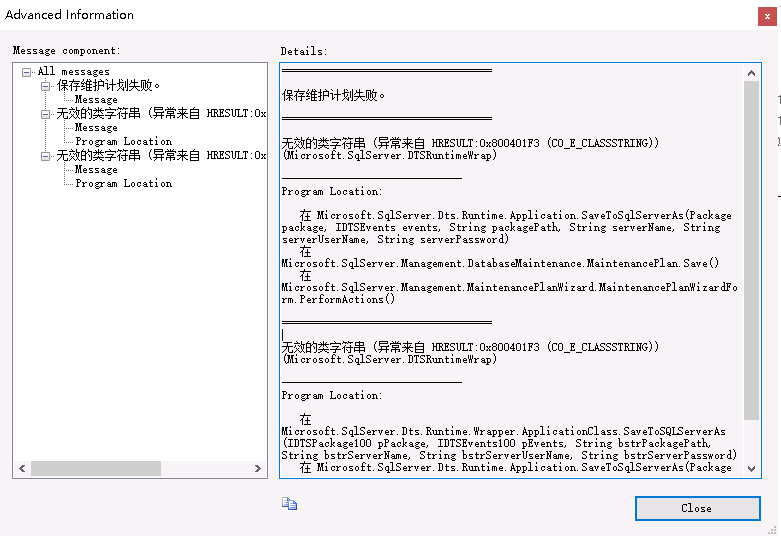Image resolution: width=781 pixels, height=536 pixels.
Task: Select Message under first 无效的类字符串
Action: tap(96, 128)
